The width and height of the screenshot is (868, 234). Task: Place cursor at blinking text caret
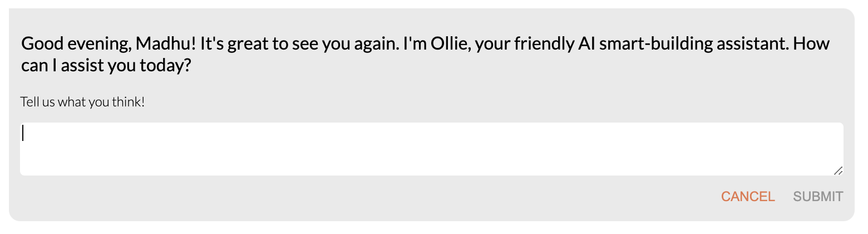(23, 133)
